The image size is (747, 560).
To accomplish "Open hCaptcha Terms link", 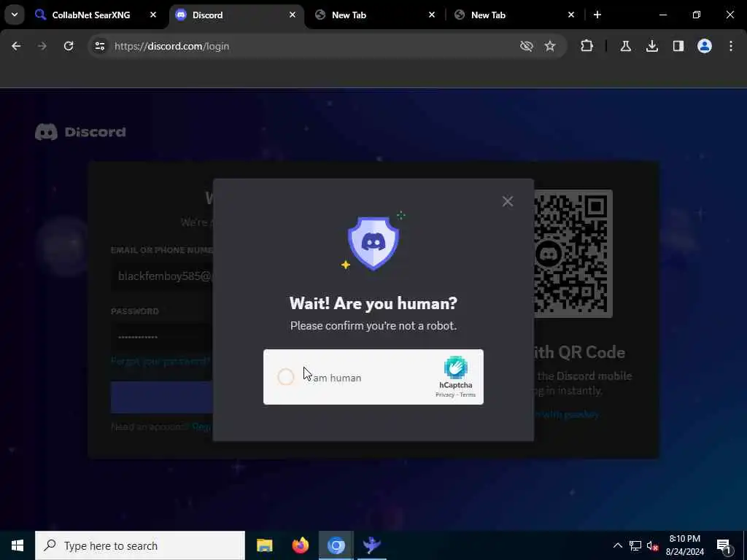I will (x=468, y=394).
